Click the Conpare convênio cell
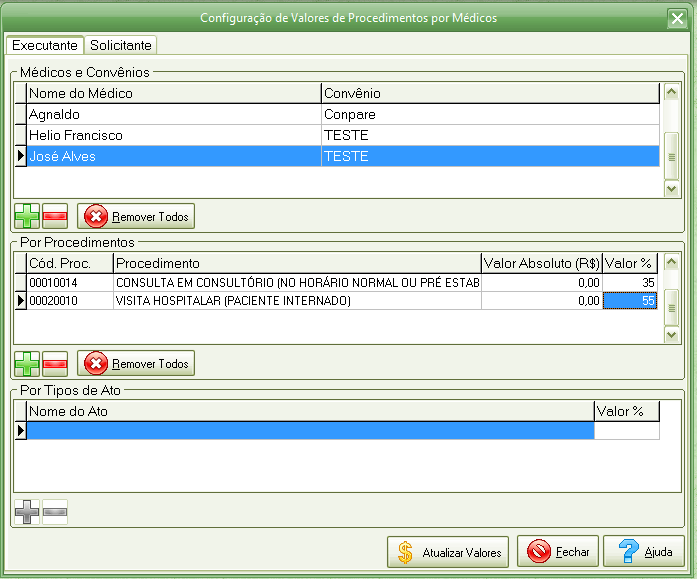Image resolution: width=697 pixels, height=579 pixels. [x=490, y=115]
